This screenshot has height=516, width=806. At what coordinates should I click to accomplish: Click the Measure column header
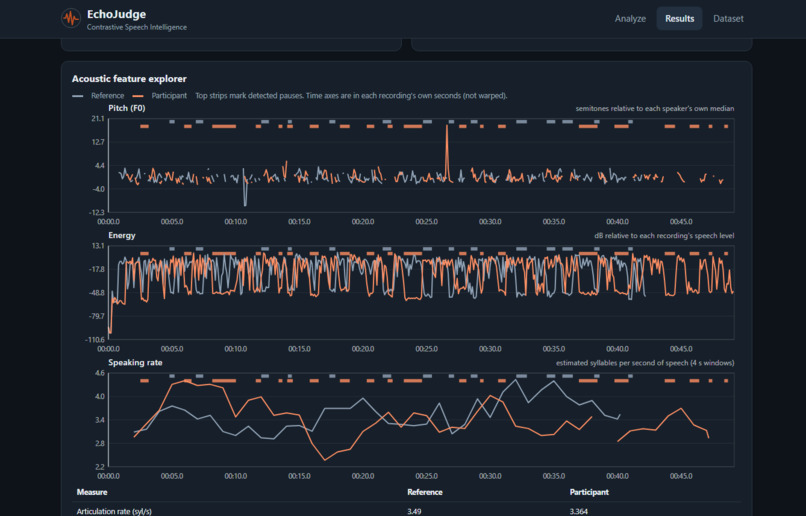tap(92, 492)
